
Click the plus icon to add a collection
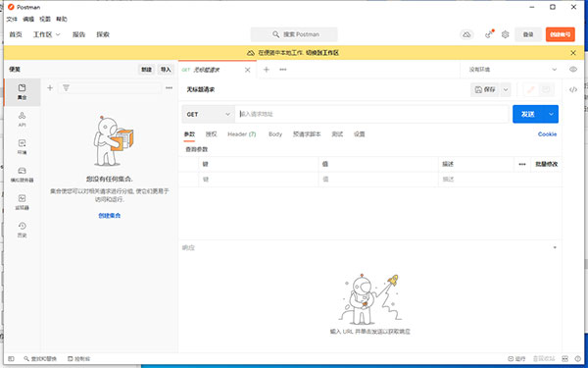[50, 88]
